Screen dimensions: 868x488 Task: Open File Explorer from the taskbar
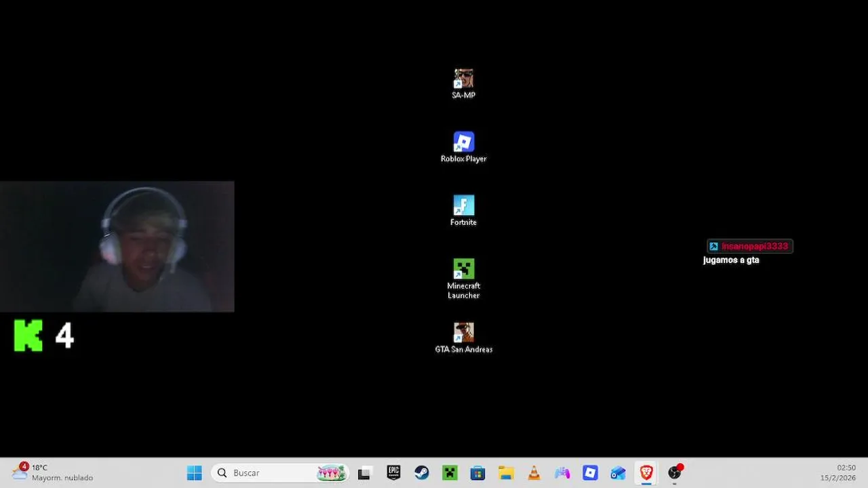[506, 472]
